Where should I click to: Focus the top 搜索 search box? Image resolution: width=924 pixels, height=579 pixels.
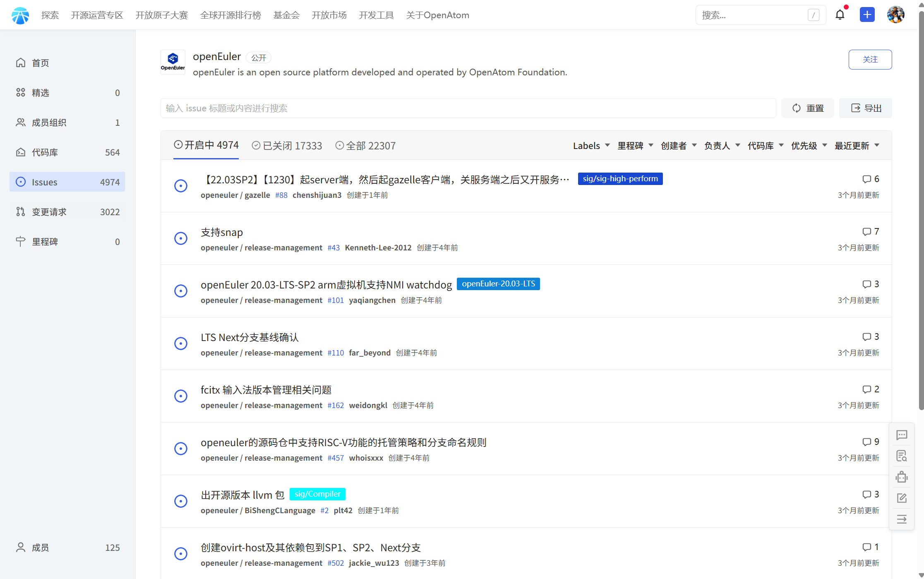761,15
